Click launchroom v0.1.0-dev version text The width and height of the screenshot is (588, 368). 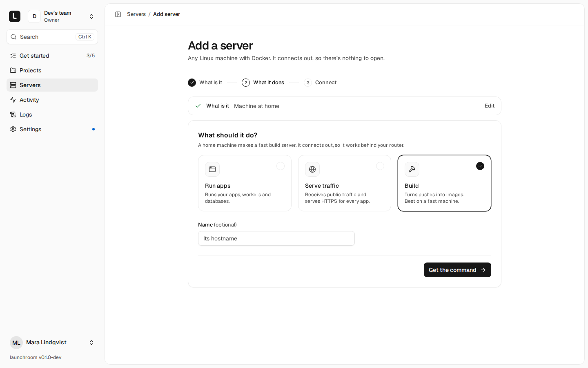(36, 357)
